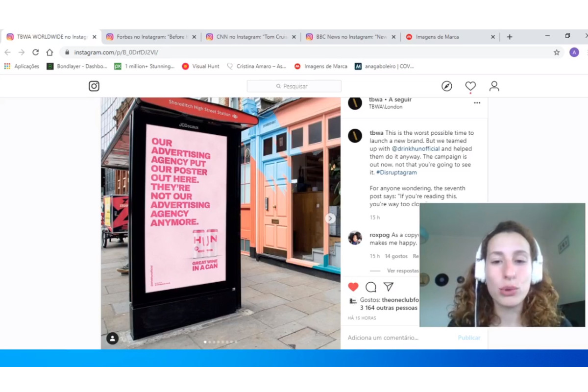The height and width of the screenshot is (392, 588).
Task: Open the 1 million+ Stunning bookmark
Action: pos(145,66)
